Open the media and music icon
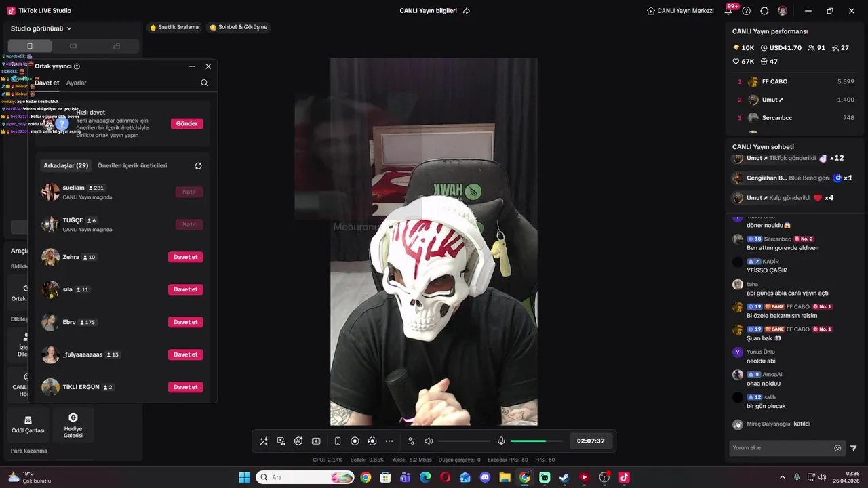The width and height of the screenshot is (868, 488). pos(281,441)
